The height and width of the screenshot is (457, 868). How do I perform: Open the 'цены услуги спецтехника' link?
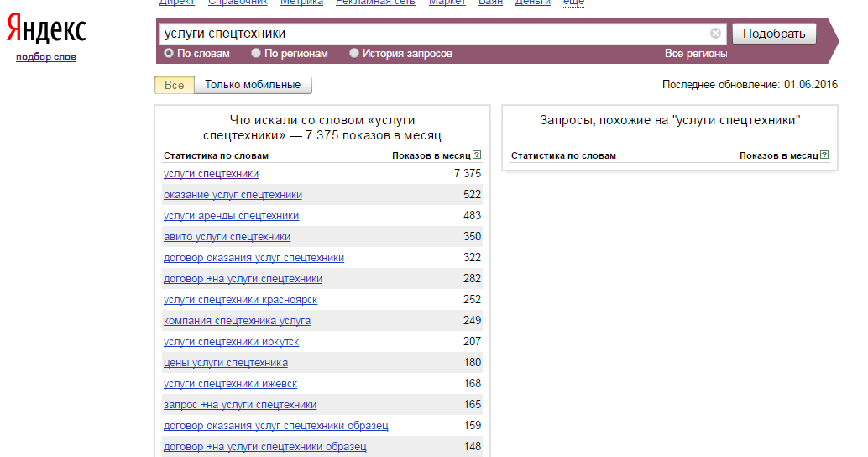coord(225,363)
